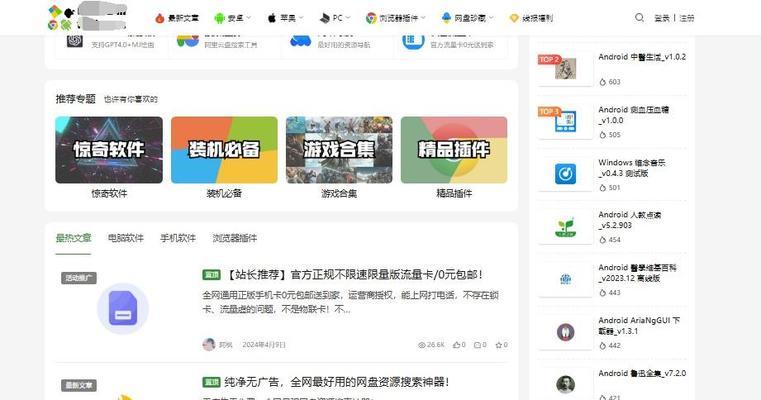Click the eye views icon showing 26.6K

(422, 345)
